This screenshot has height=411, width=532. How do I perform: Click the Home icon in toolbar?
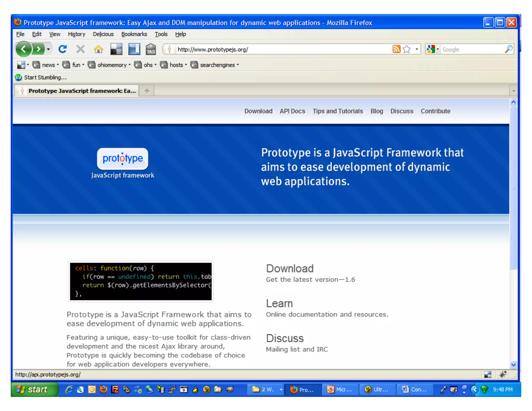click(x=98, y=49)
